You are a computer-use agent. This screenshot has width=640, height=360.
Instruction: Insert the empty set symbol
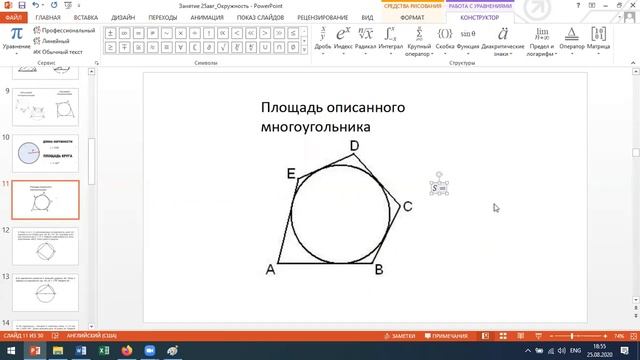tap(293, 47)
